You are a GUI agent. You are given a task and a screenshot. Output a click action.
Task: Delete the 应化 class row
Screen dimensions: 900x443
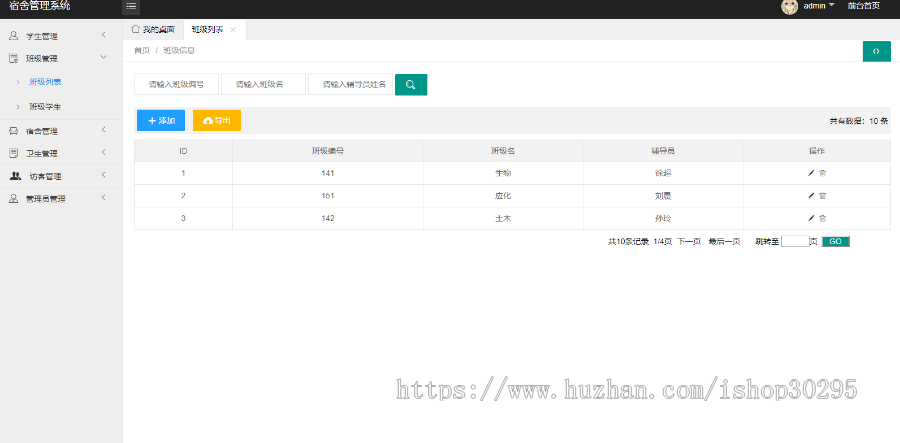823,196
